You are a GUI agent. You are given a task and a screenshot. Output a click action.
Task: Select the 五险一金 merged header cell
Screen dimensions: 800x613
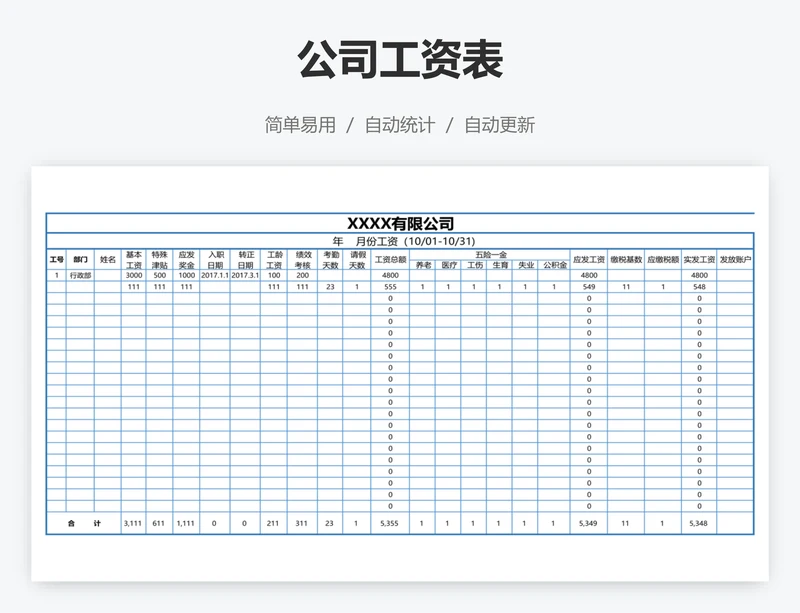(492, 252)
